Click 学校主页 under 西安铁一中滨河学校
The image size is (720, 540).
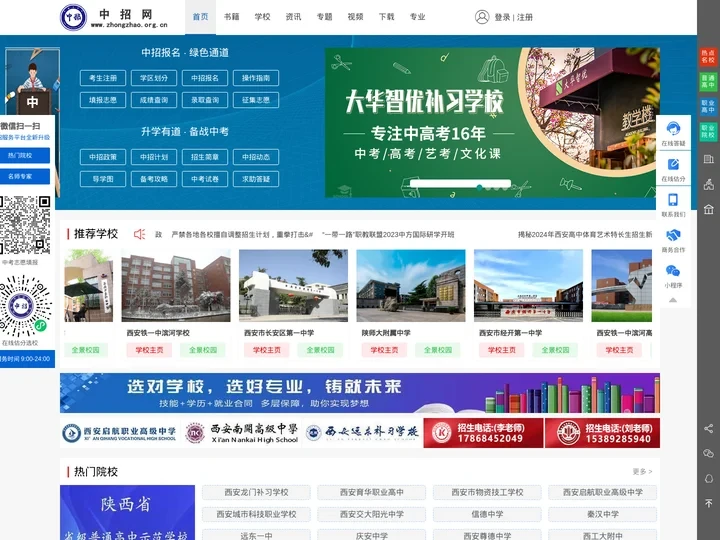(149, 350)
